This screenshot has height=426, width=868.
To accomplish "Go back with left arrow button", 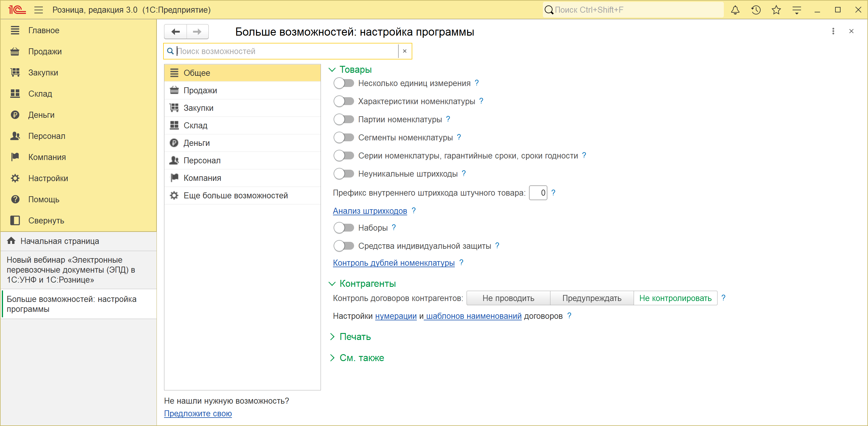I will pos(176,32).
